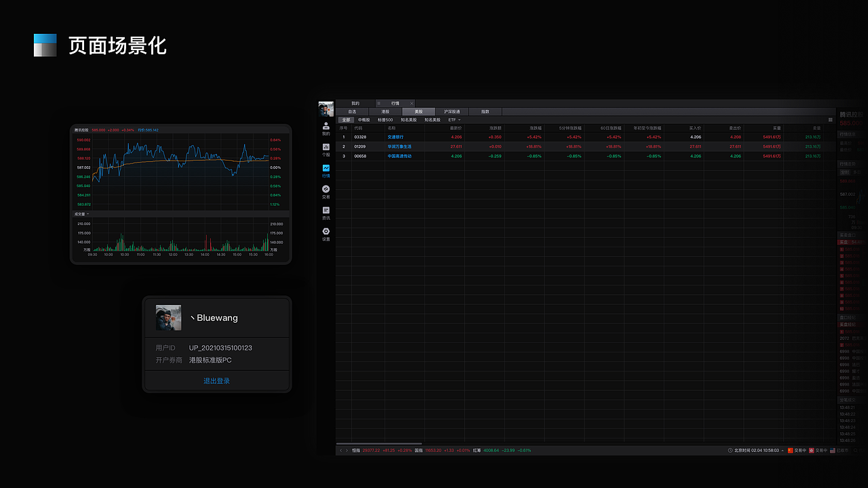Go to previous index ticker arrow
The height and width of the screenshot is (488, 868).
click(341, 450)
